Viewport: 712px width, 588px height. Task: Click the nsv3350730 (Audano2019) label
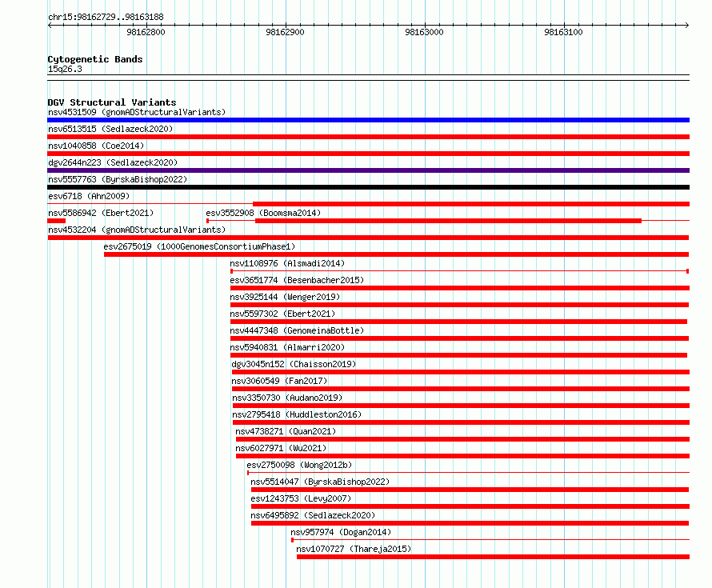pos(287,398)
